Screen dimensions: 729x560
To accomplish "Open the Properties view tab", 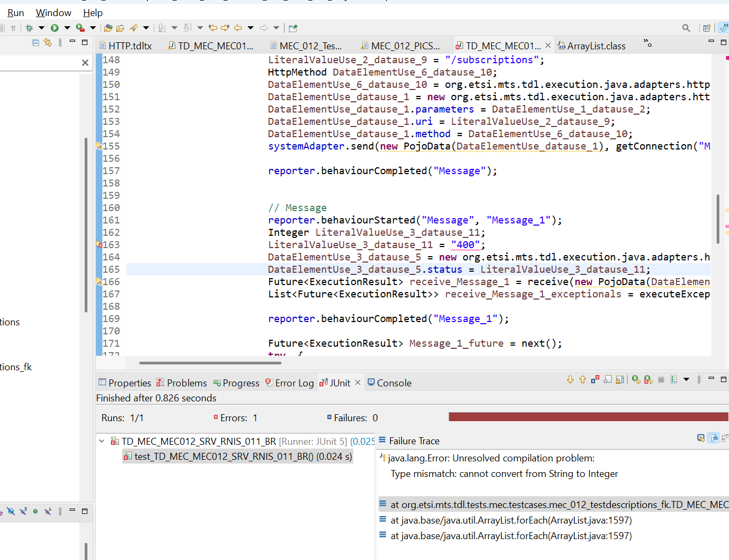I will pos(125,383).
